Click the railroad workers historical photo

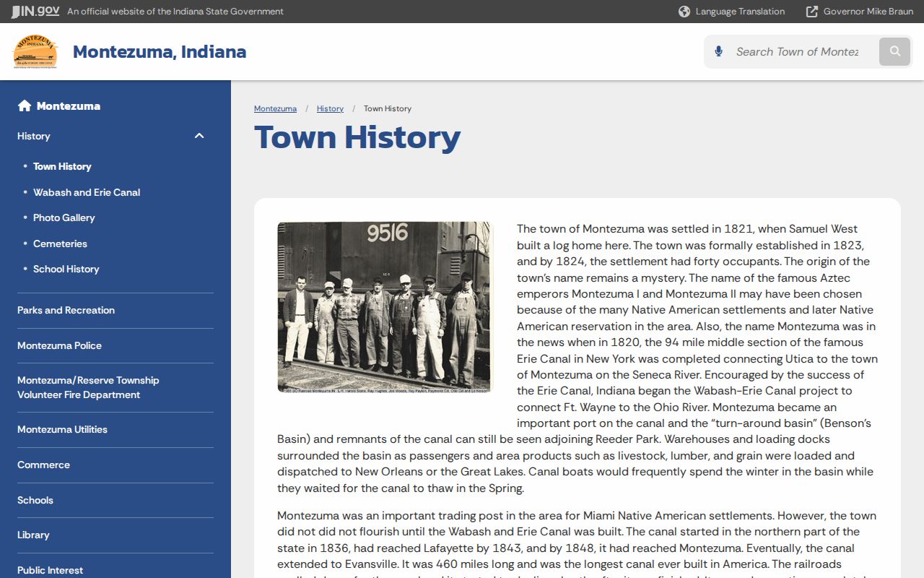pyautogui.click(x=384, y=307)
